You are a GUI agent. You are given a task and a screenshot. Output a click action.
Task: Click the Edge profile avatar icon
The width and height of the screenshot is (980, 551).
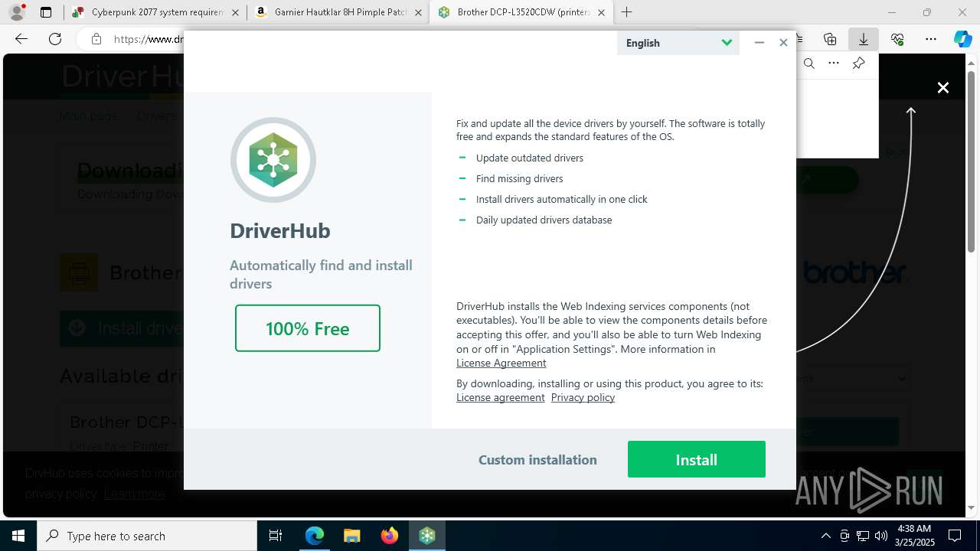click(x=17, y=12)
